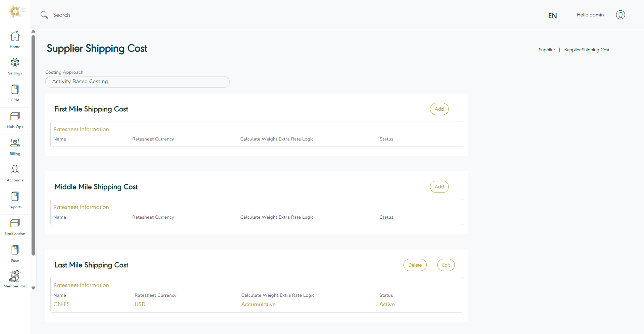Go to CRM module icon
This screenshot has width=644, height=334.
15,90
